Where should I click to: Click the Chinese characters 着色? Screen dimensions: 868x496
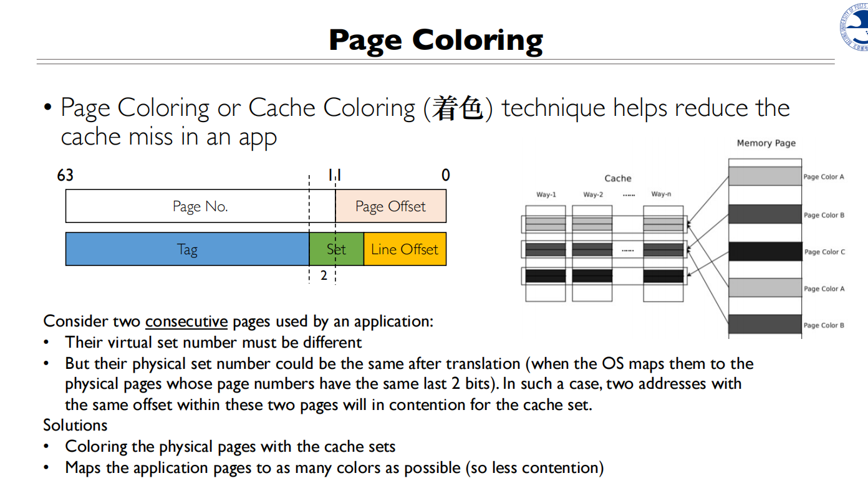click(458, 108)
